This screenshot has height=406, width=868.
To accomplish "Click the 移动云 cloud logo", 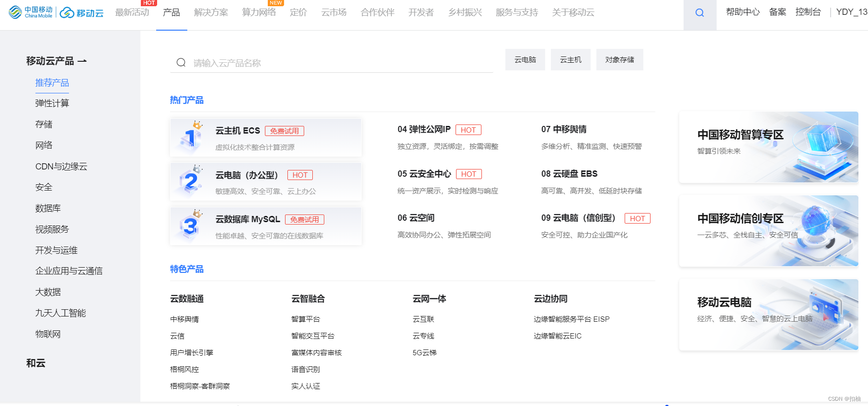I will 82,13.
